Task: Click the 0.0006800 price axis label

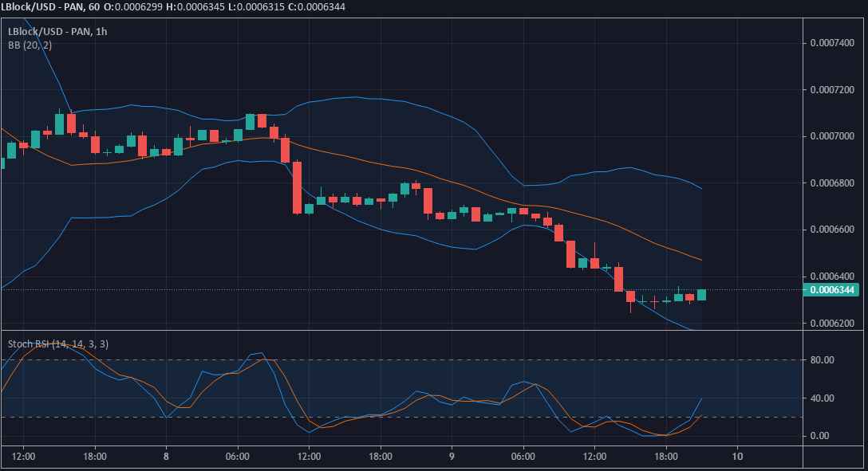Action: coord(832,183)
